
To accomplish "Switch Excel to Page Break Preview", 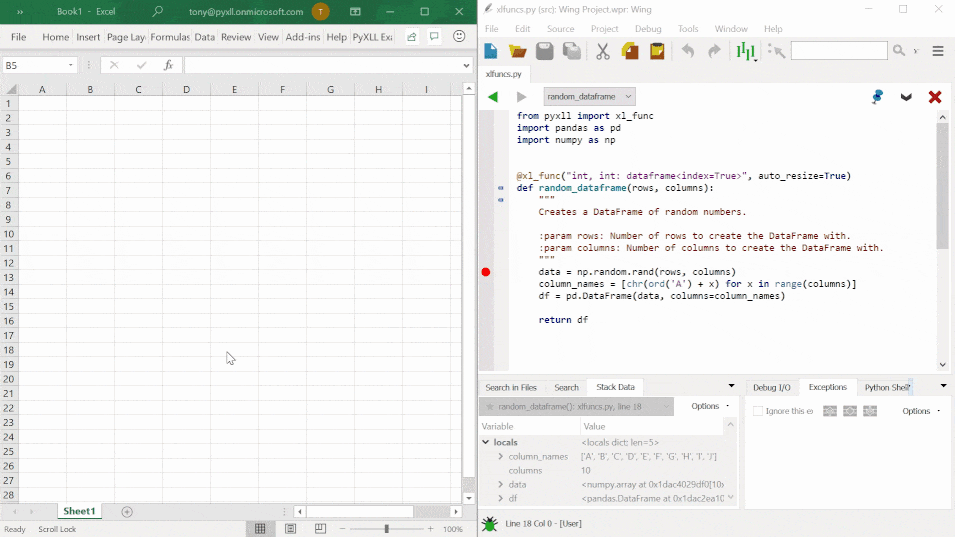I will click(x=320, y=528).
